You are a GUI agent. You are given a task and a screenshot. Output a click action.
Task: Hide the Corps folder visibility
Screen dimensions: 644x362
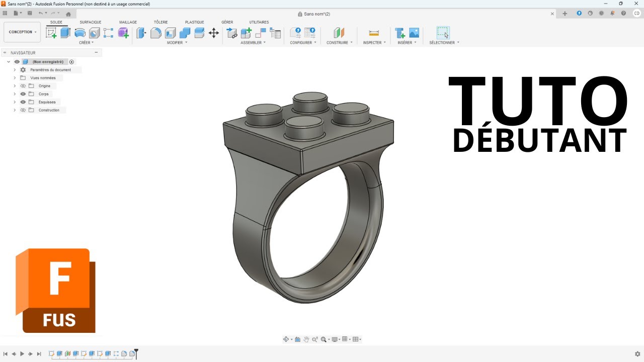[x=23, y=94]
